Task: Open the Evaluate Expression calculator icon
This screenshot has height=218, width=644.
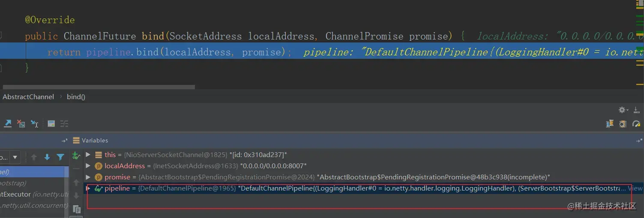Action: (51, 124)
